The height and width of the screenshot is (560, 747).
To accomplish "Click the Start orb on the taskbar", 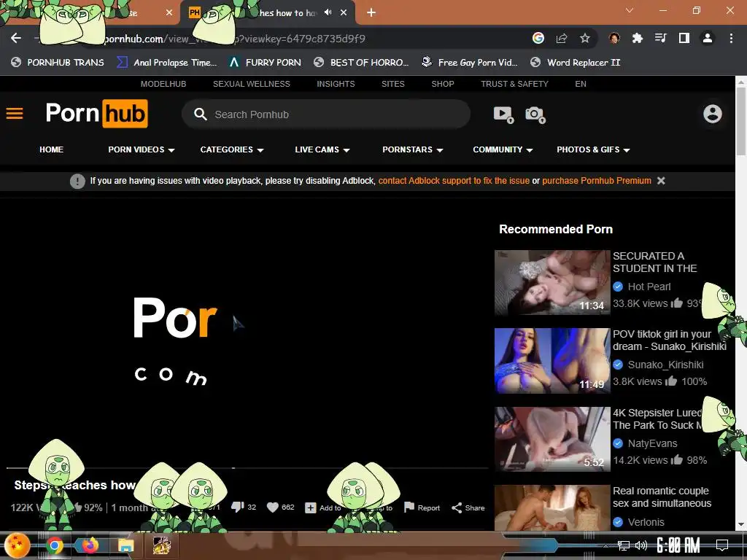I will point(18,545).
